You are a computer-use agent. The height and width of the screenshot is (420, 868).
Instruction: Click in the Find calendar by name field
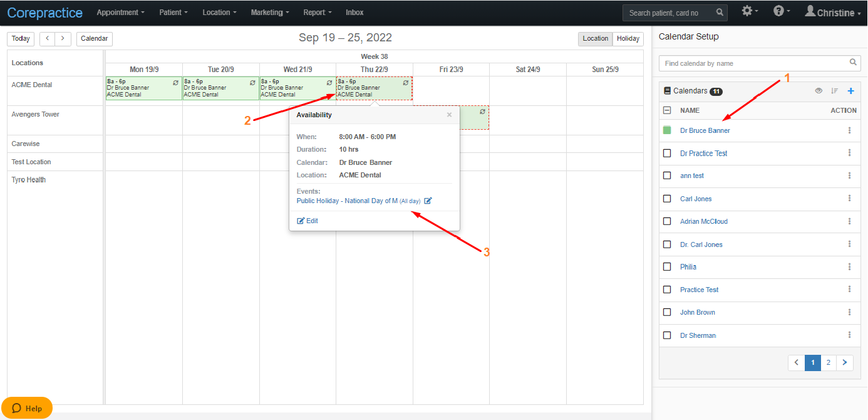click(754, 63)
